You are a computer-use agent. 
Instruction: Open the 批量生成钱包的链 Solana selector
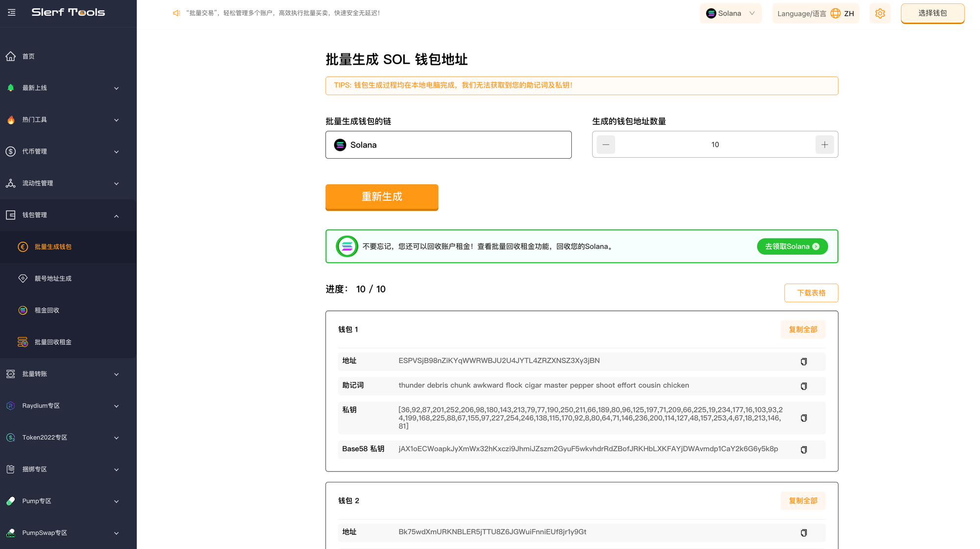click(x=448, y=144)
